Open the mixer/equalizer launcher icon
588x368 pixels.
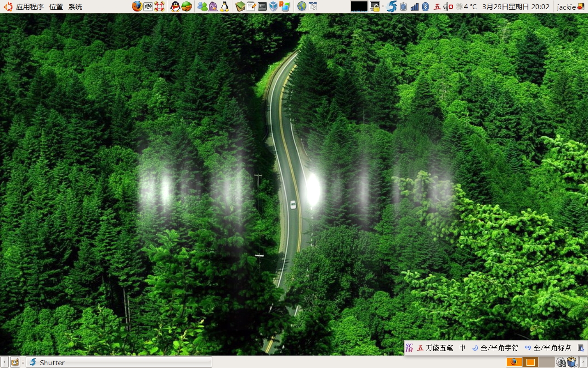[148, 6]
